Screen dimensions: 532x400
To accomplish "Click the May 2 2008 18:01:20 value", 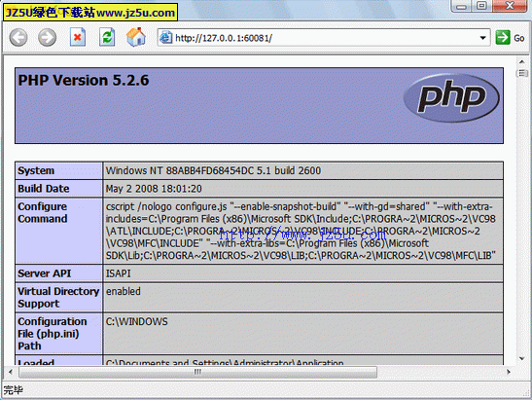I will (x=154, y=189).
